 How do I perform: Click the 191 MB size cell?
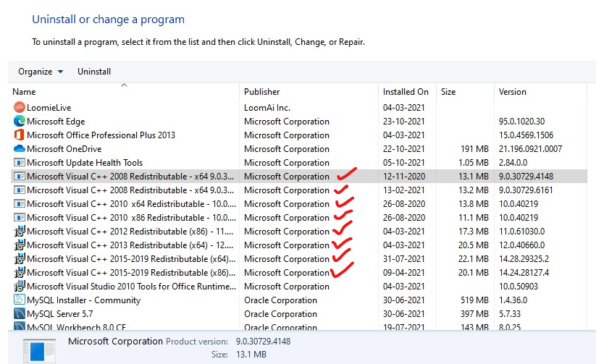coord(474,148)
